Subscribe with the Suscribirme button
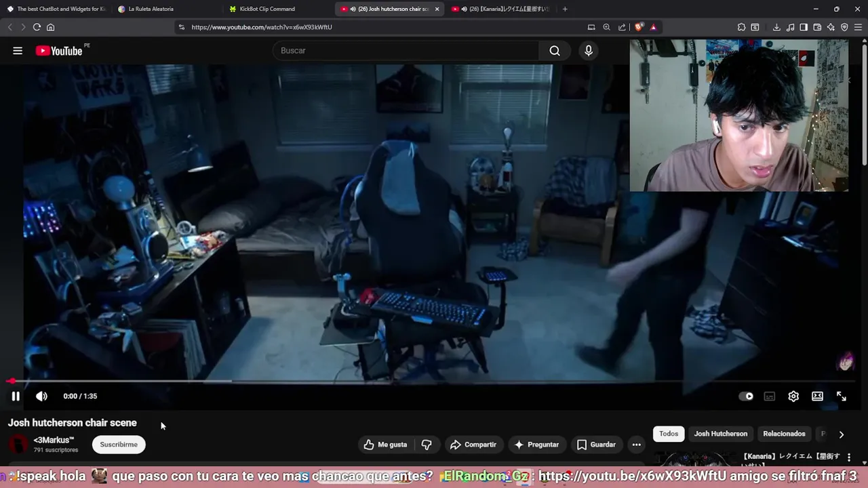 (119, 445)
